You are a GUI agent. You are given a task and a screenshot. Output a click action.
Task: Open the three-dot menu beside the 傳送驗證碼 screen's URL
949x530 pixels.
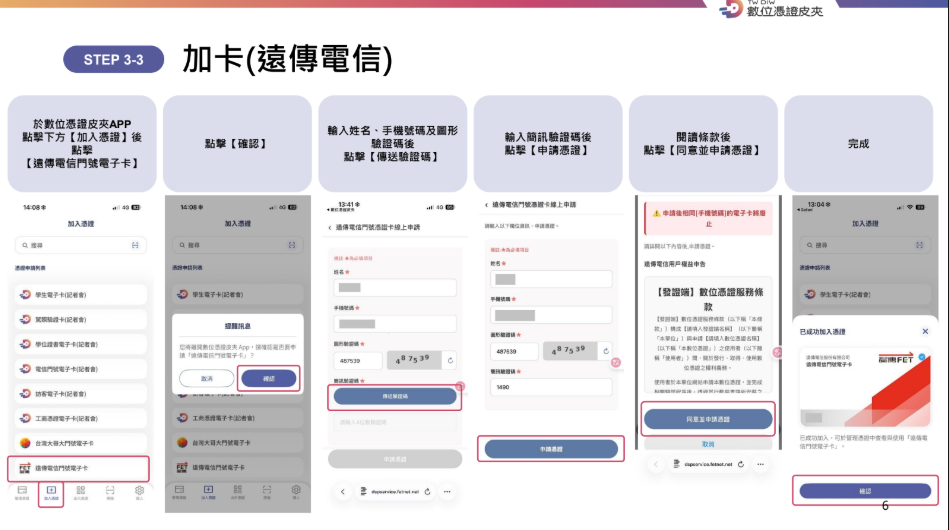(x=446, y=492)
